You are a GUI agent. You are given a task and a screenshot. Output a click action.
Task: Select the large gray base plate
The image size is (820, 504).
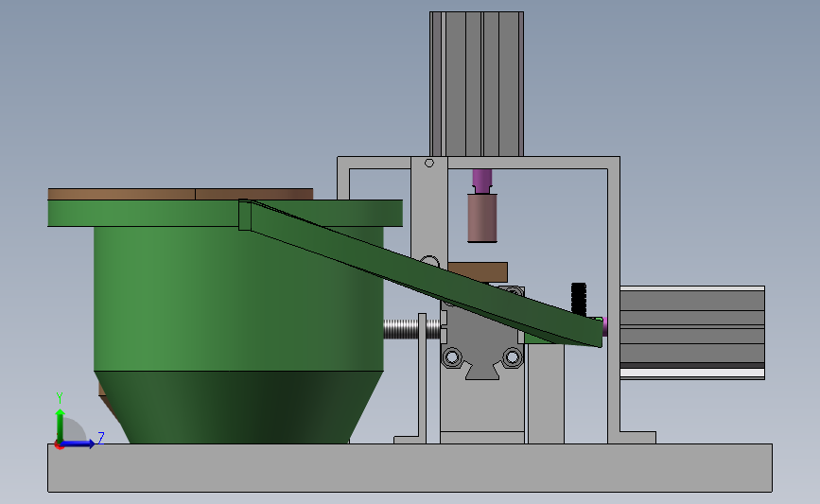(x=410, y=468)
